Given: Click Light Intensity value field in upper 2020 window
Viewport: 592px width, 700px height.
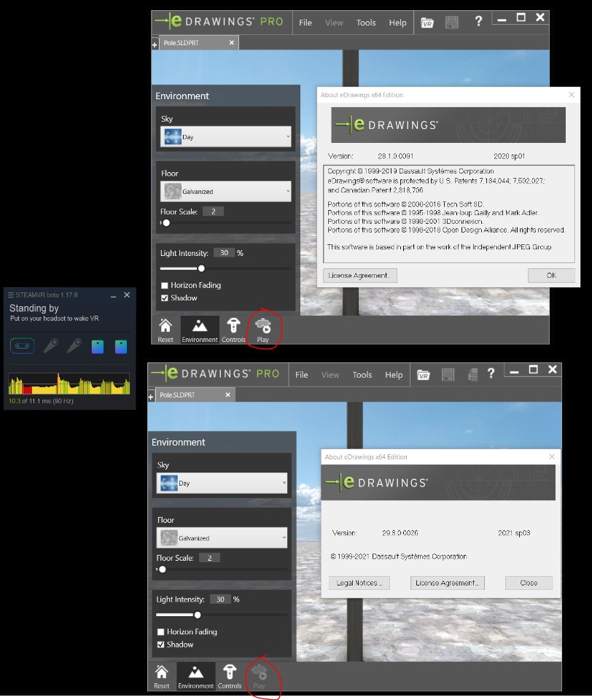Looking at the screenshot, I should pos(224,253).
